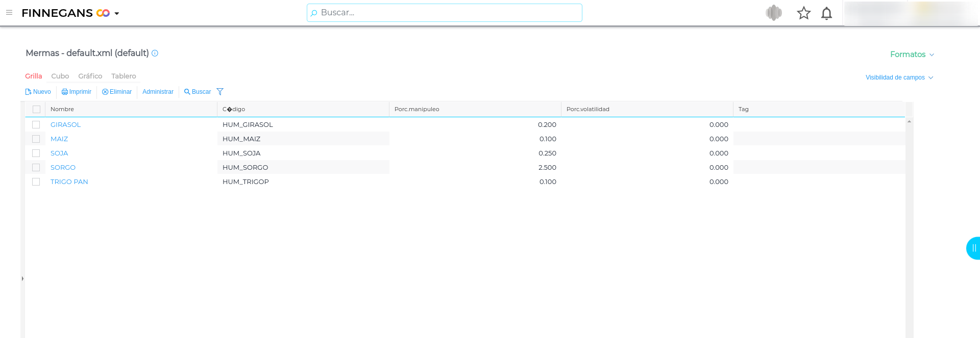Expand the FINNEGANS workspace dropdown arrow
The width and height of the screenshot is (980, 338).
(117, 14)
